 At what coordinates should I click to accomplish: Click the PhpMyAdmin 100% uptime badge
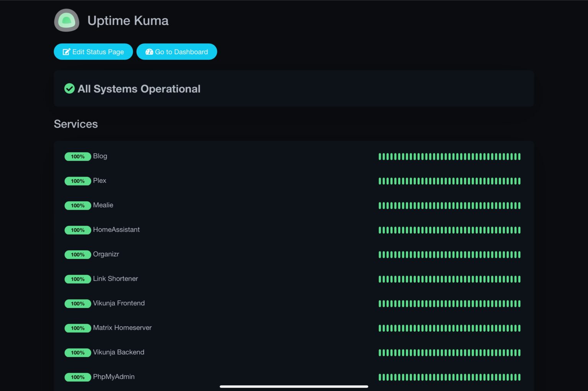coord(78,377)
